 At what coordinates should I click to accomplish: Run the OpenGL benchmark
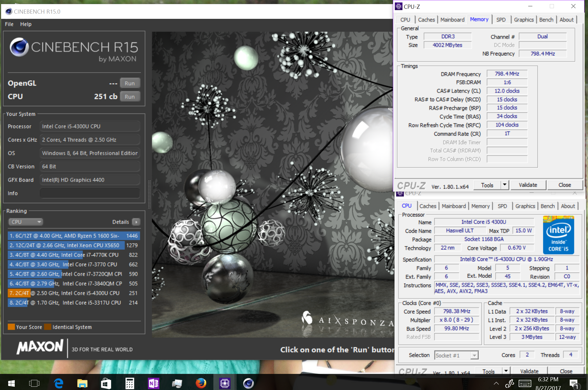pos(130,83)
